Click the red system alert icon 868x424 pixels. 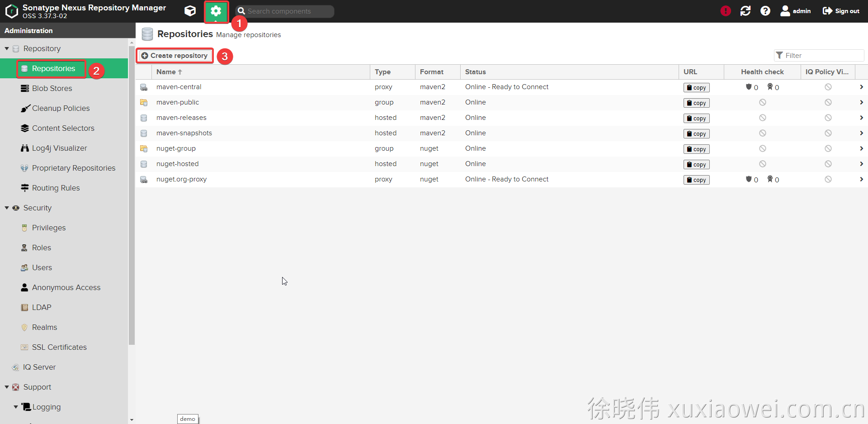coord(726,11)
